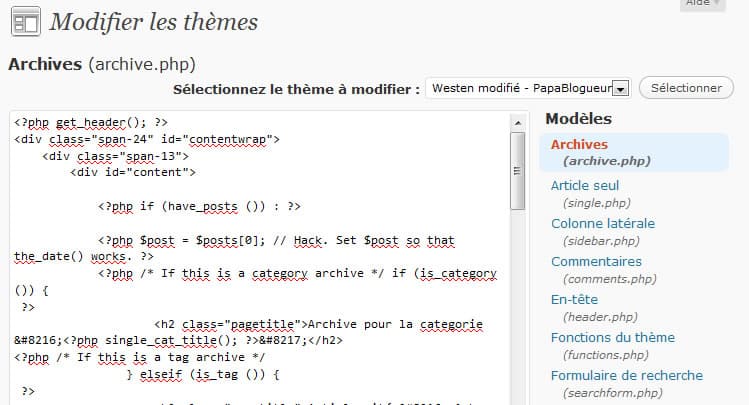Open the theme selection dropdown

520,88
